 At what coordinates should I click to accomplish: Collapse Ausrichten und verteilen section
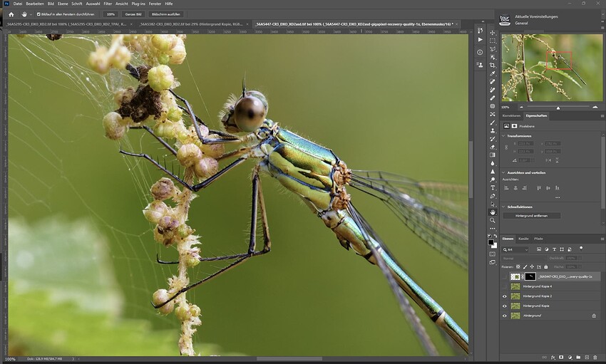pos(503,172)
